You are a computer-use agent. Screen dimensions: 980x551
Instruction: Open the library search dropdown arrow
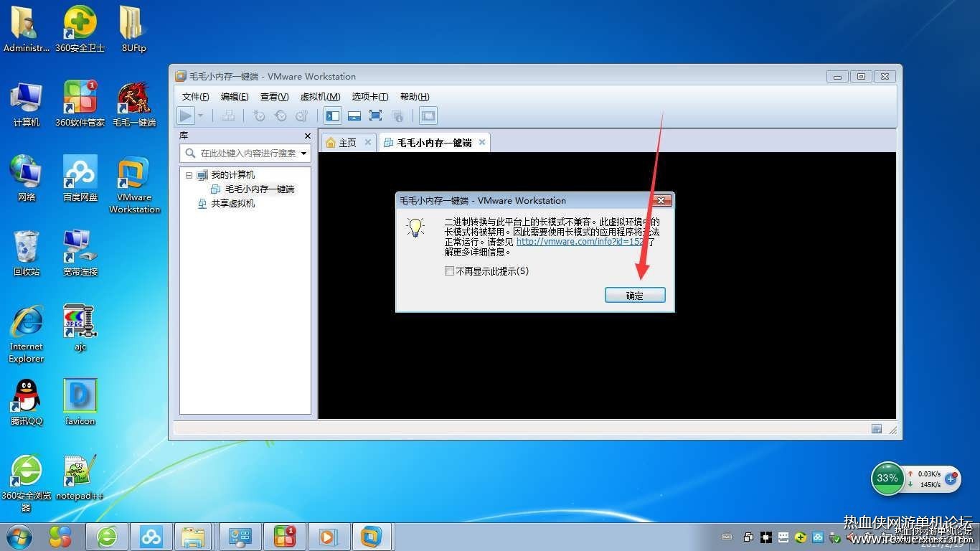304,153
